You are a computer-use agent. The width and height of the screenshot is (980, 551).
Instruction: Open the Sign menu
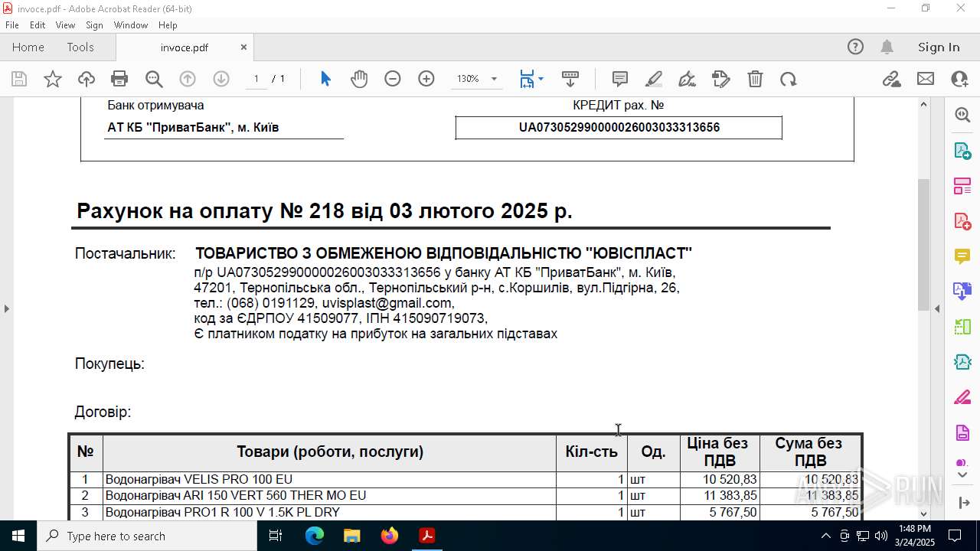pyautogui.click(x=94, y=24)
